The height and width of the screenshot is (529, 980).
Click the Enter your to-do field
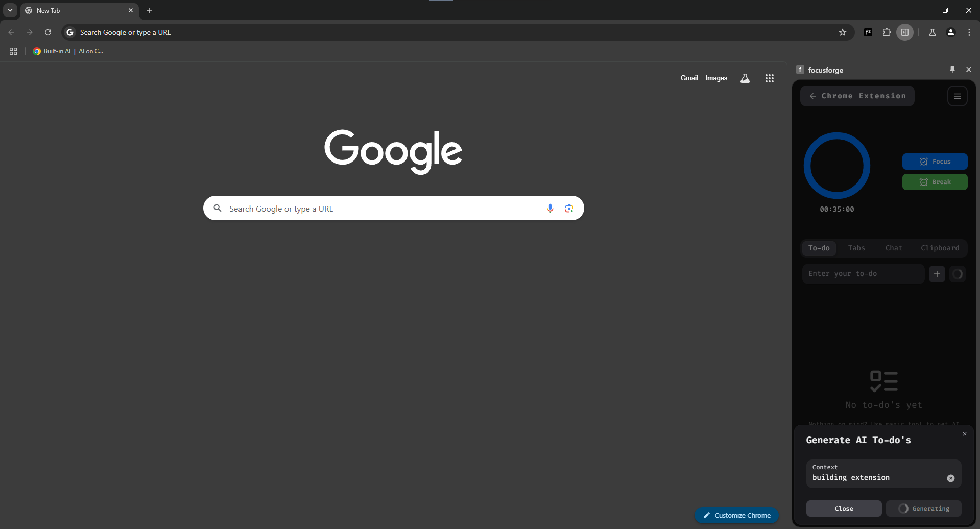(863, 274)
